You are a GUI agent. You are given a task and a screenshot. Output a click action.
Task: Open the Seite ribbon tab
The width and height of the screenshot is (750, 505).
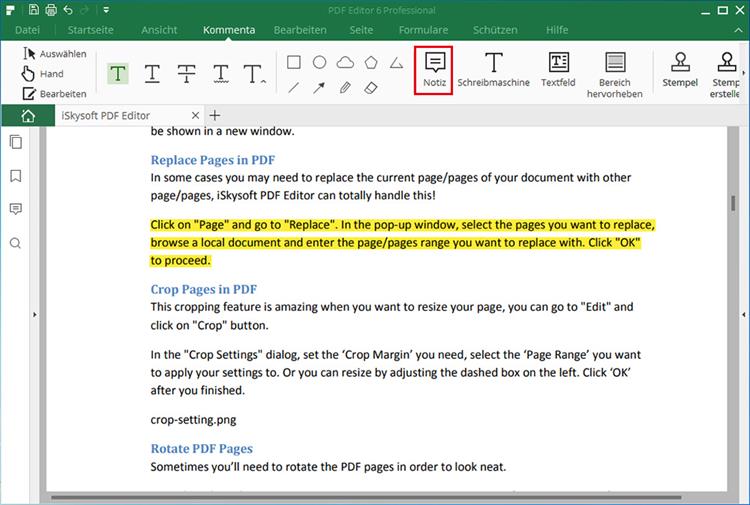[361, 30]
